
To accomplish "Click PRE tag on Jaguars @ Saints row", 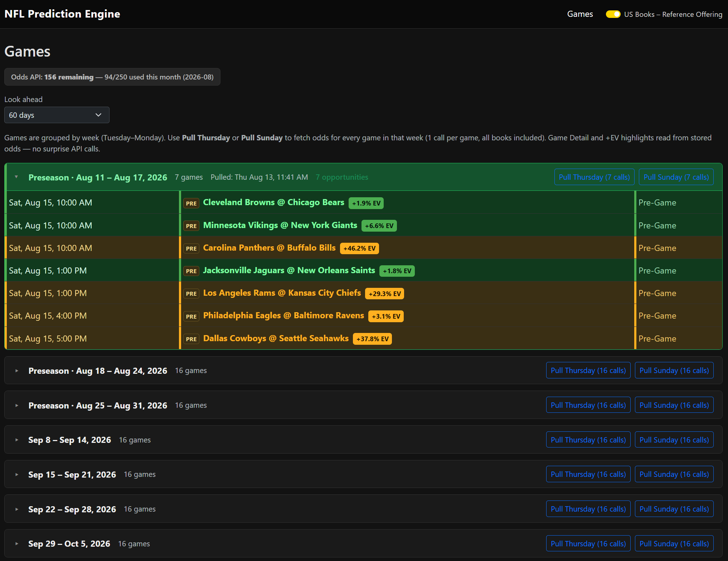I will coord(191,271).
